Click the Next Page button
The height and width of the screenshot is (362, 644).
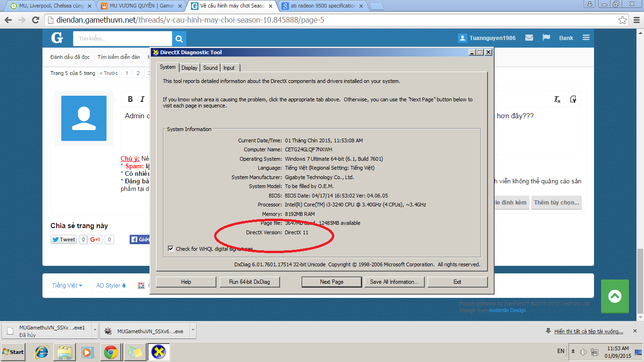pyautogui.click(x=332, y=282)
